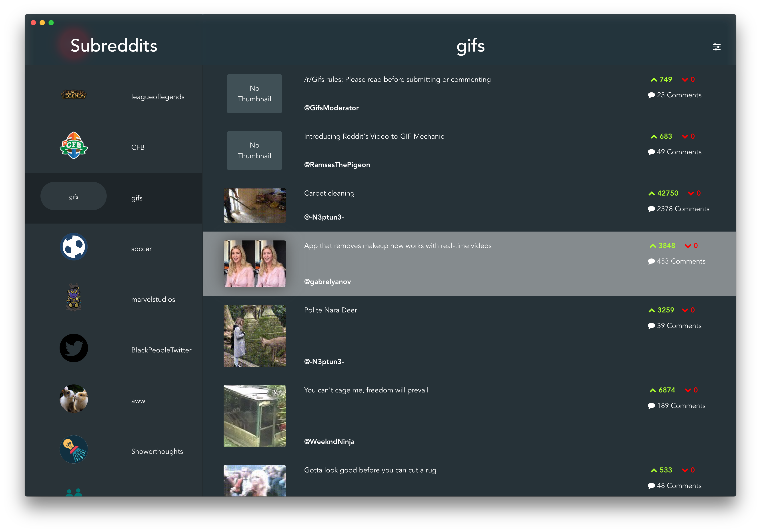Screen dimensions: 761x532
Task: Select the BlackPeopleTwitter bird icon
Action: [x=74, y=348]
